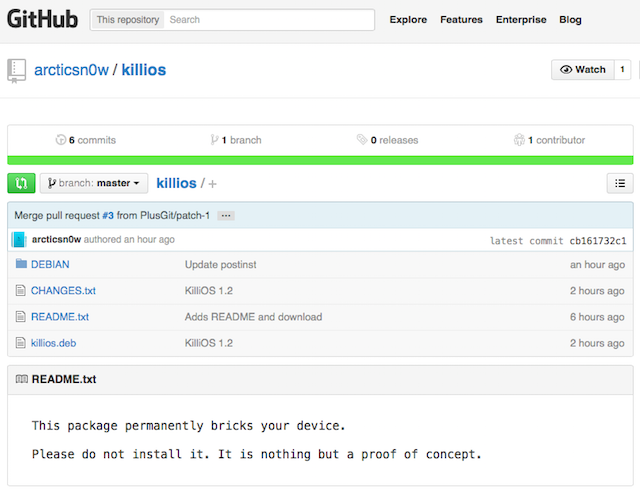Click the green language bar
640x491 pixels.
[x=320, y=160]
